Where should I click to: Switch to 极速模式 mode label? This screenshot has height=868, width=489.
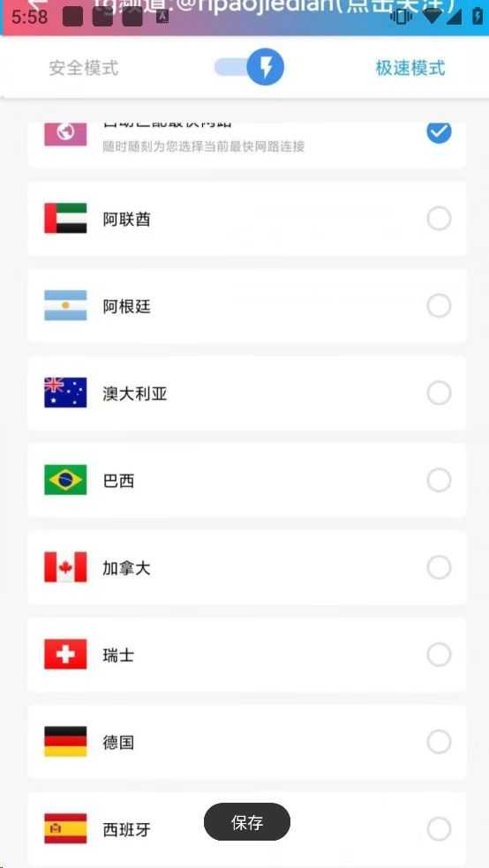410,68
